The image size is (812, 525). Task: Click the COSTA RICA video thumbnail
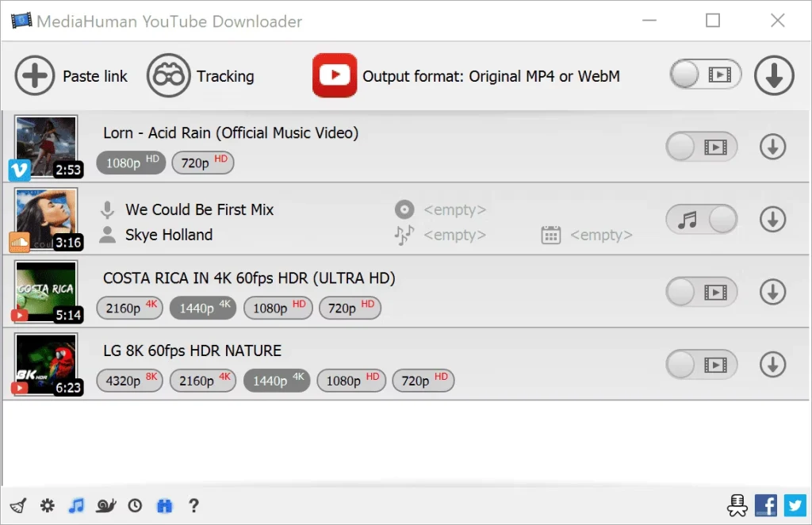click(x=46, y=291)
